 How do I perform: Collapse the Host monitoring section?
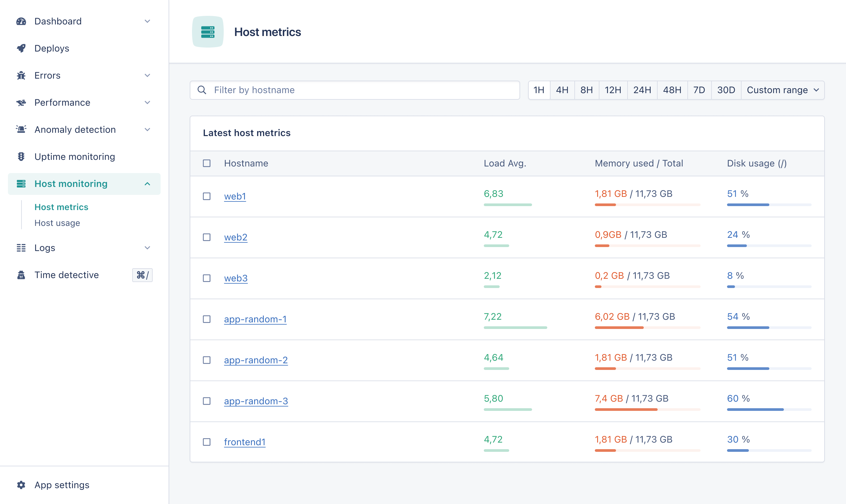point(147,184)
